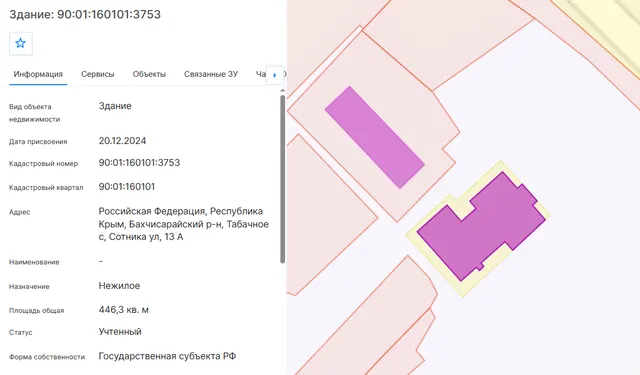Click the Назначение label
The width and height of the screenshot is (640, 375).
coord(29,286)
